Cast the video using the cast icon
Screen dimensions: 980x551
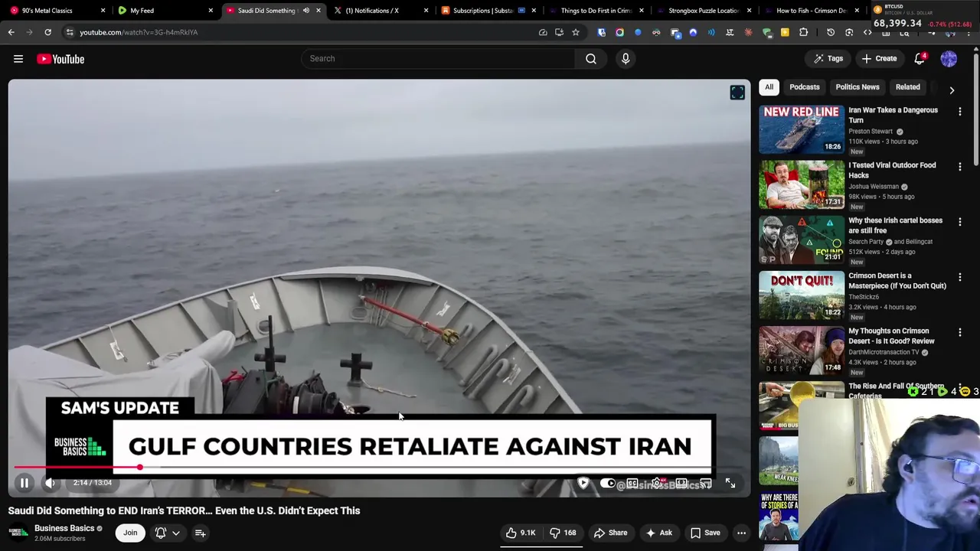pos(706,484)
